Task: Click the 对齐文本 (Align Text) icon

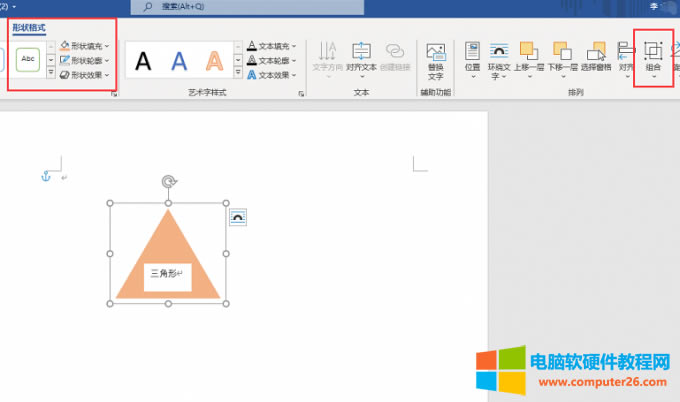Action: (361, 57)
